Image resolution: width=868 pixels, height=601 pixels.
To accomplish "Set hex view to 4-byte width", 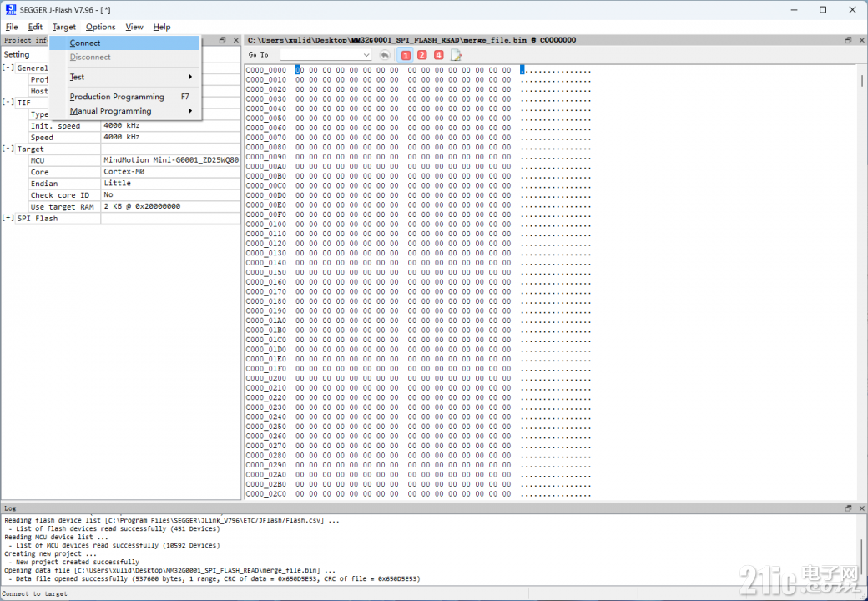I will click(x=439, y=55).
